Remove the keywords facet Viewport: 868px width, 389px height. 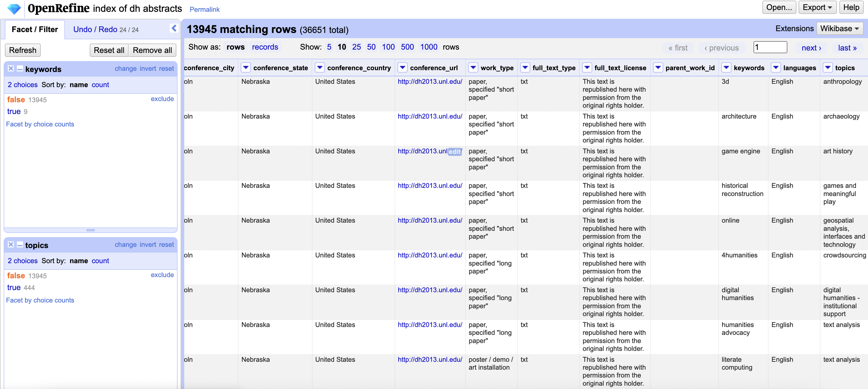pyautogui.click(x=11, y=68)
